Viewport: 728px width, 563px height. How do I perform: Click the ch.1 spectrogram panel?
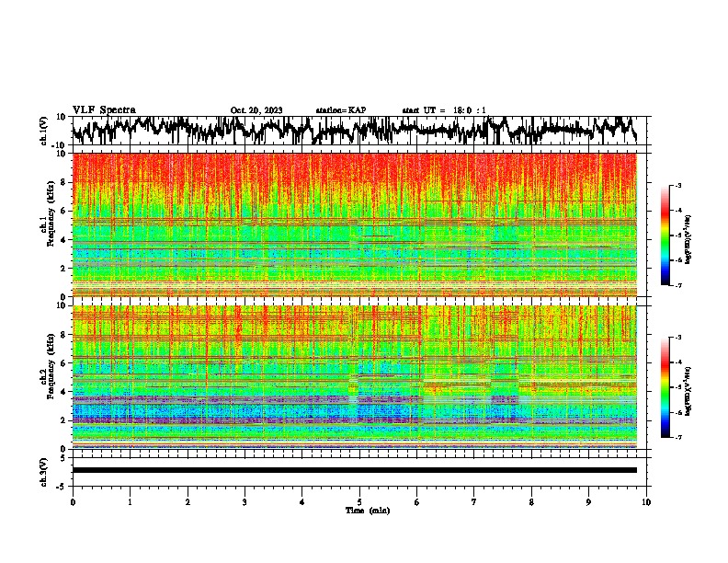tap(354, 224)
